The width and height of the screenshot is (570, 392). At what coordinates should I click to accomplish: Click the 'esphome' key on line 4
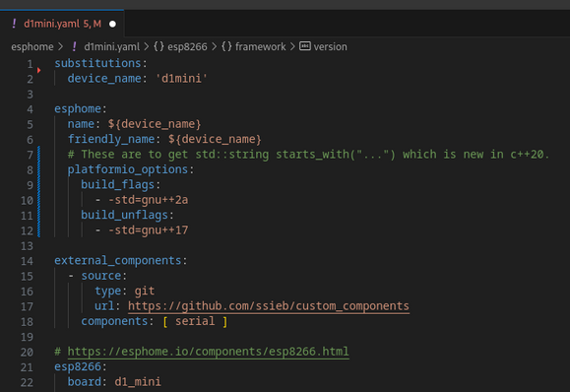point(78,108)
